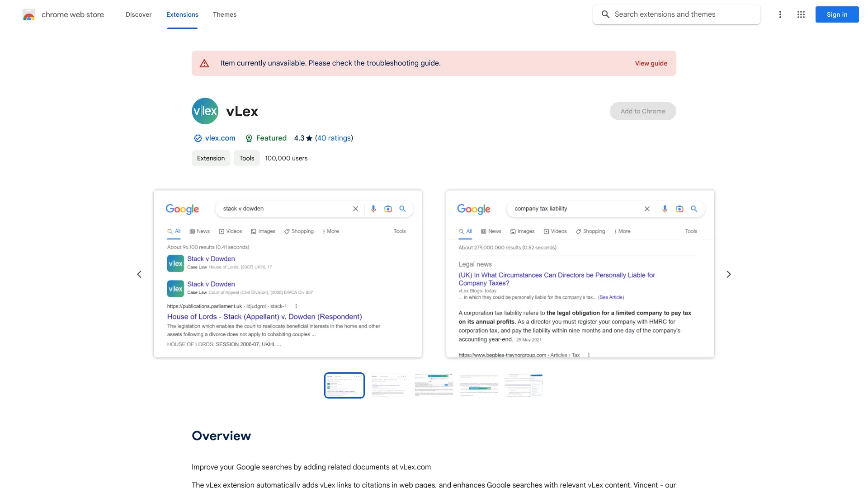Viewport: 868px width, 488px height.
Task: Click the Extensions tab in navigation
Action: pos(182,14)
